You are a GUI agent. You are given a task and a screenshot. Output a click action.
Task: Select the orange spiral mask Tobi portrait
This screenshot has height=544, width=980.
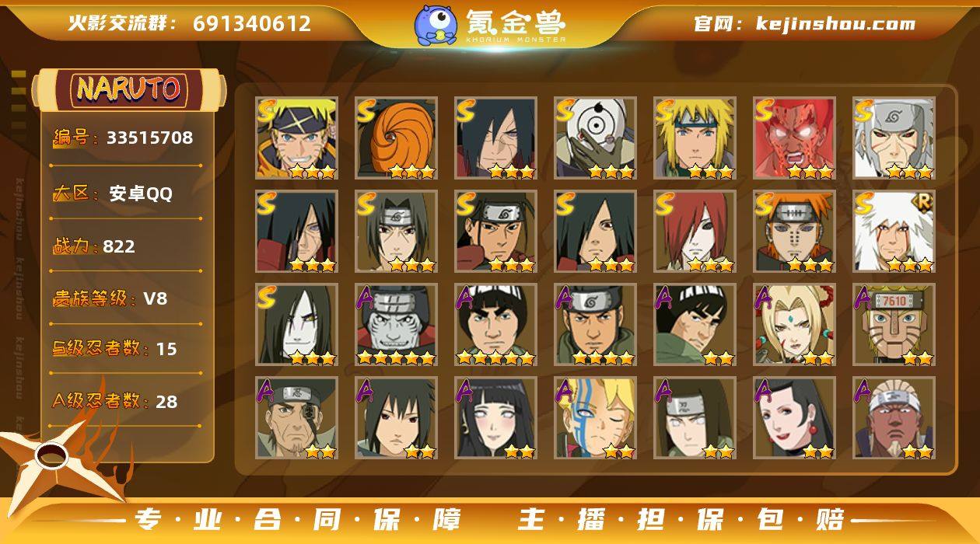click(396, 138)
